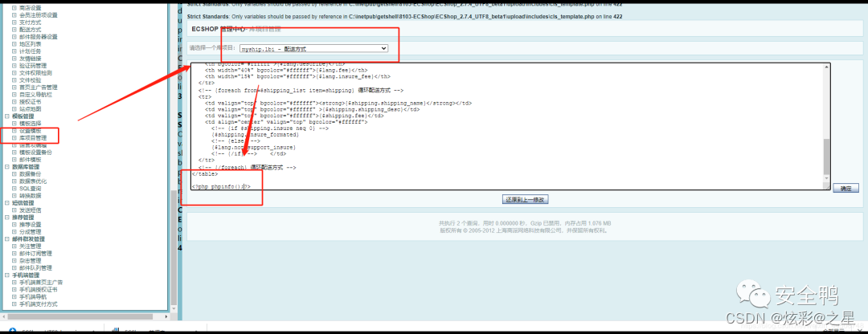Open 首页主广告管理 in the sidebar
Viewport: 868px width, 334px height.
tap(39, 87)
